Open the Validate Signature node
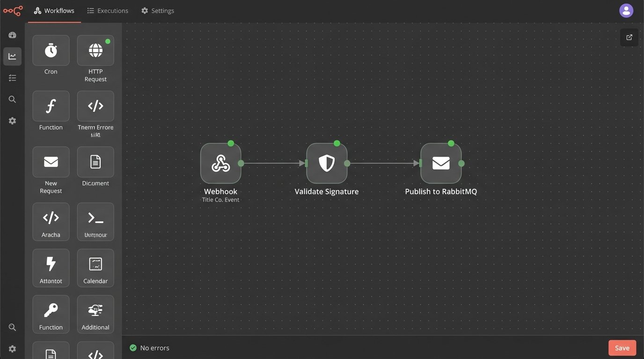The height and width of the screenshot is (359, 644). [327, 163]
